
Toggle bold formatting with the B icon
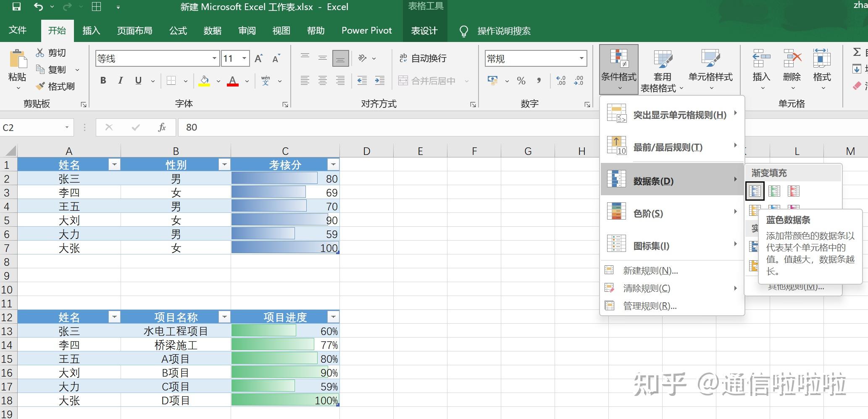[x=103, y=81]
